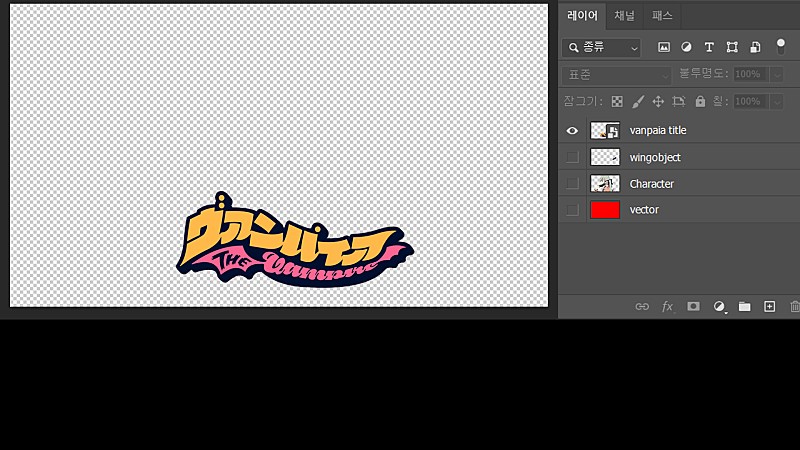Image resolution: width=800 pixels, height=450 pixels.
Task: Select the vanpaia title layer thumbnail
Action: pos(605,131)
